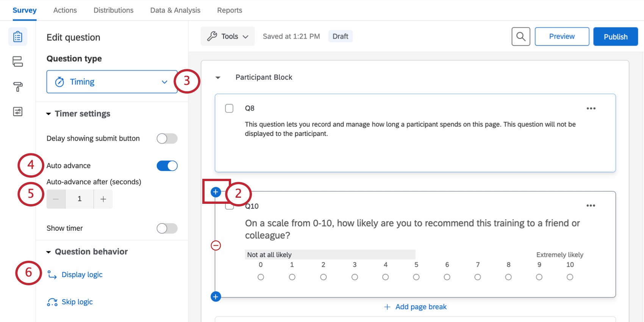Image resolution: width=644 pixels, height=322 pixels.
Task: Add a new question above Q10
Action: [216, 192]
